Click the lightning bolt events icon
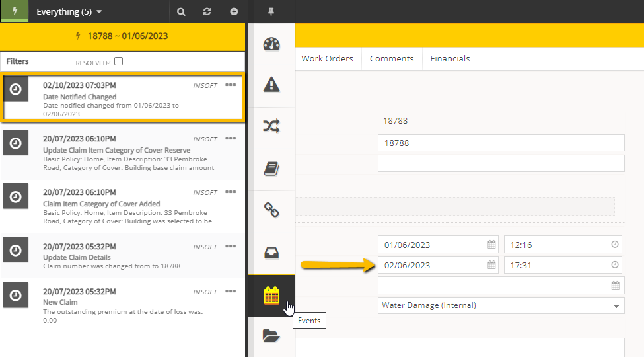The width and height of the screenshot is (644, 357). [x=15, y=11]
